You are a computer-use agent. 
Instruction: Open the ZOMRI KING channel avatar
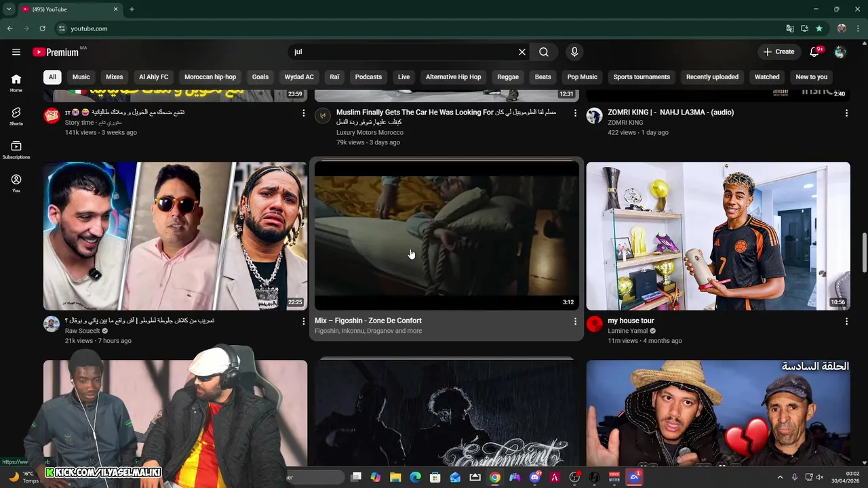595,116
